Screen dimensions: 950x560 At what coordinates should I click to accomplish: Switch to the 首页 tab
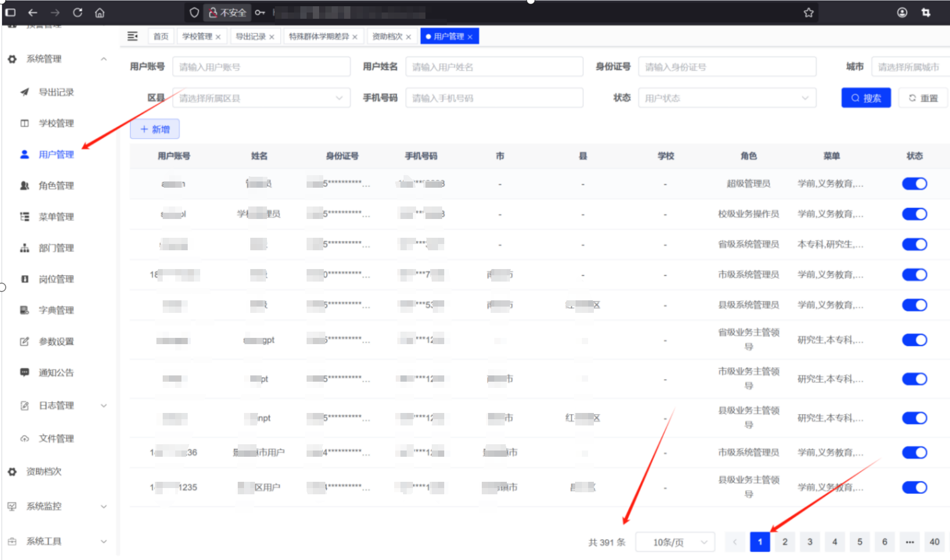pos(161,36)
